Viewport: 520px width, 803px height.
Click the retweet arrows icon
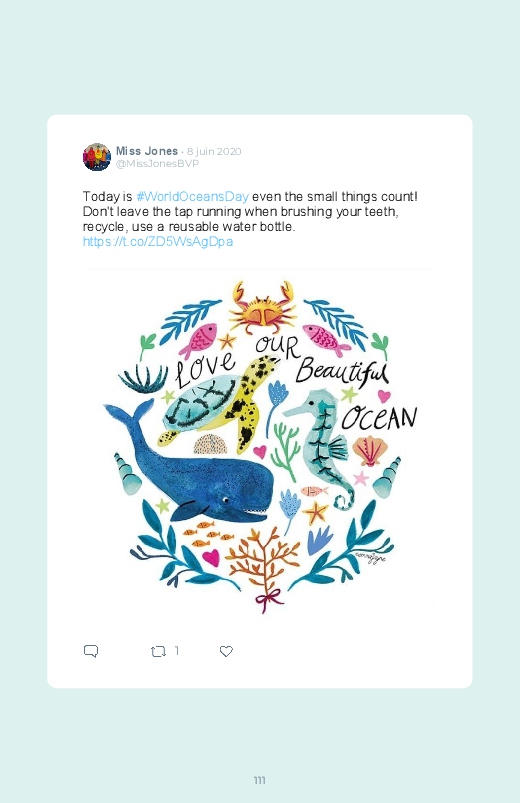(158, 651)
